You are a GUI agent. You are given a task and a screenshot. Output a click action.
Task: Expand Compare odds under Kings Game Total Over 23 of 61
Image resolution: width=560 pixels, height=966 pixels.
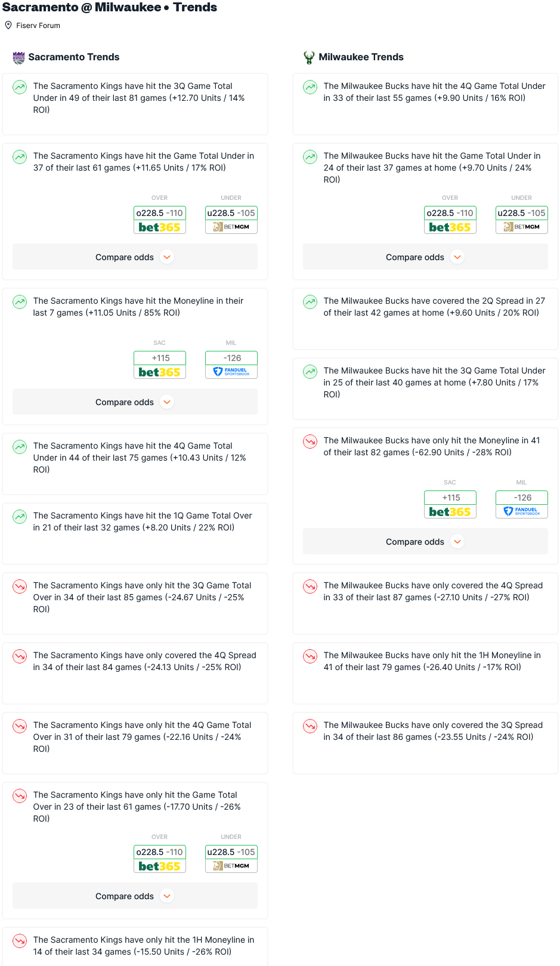pos(135,896)
